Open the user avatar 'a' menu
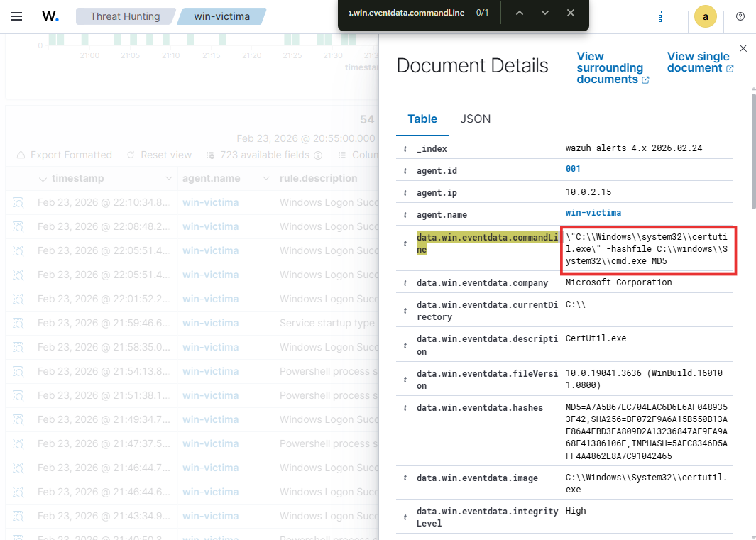This screenshot has width=756, height=540. click(x=706, y=17)
